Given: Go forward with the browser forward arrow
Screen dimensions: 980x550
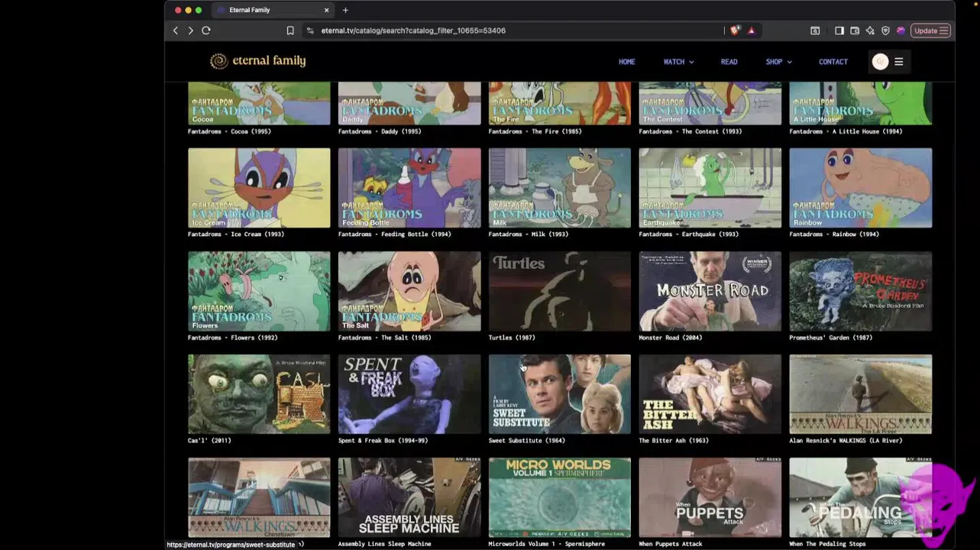Looking at the screenshot, I should (x=190, y=31).
